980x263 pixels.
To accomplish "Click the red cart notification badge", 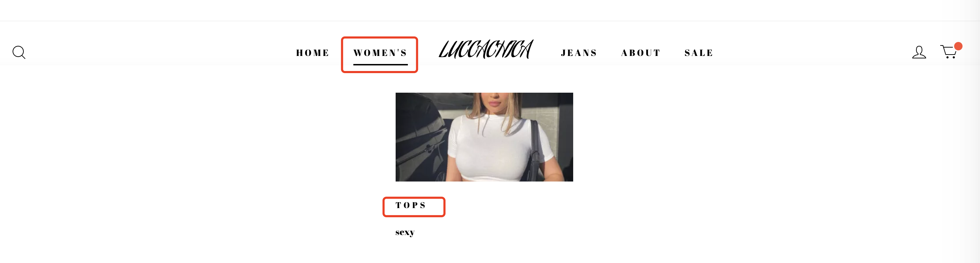I will 958,47.
